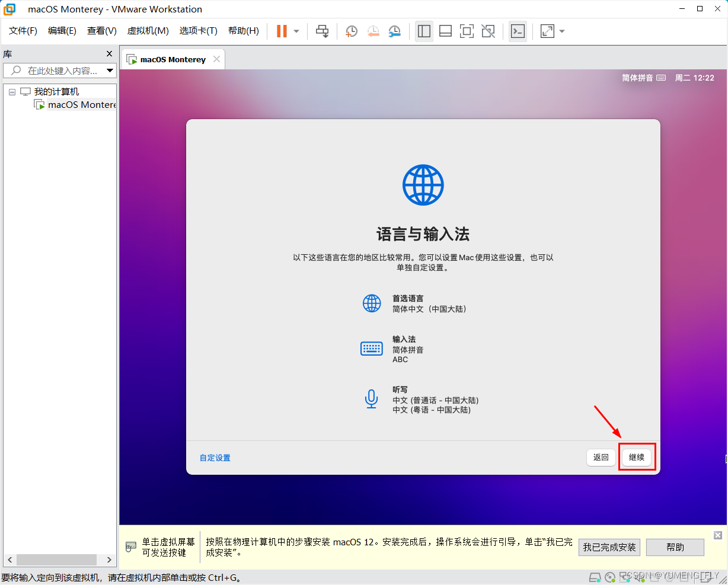Click the 周二 12:22 clock in macOS menu bar
This screenshot has height=585, width=728.
[x=694, y=78]
